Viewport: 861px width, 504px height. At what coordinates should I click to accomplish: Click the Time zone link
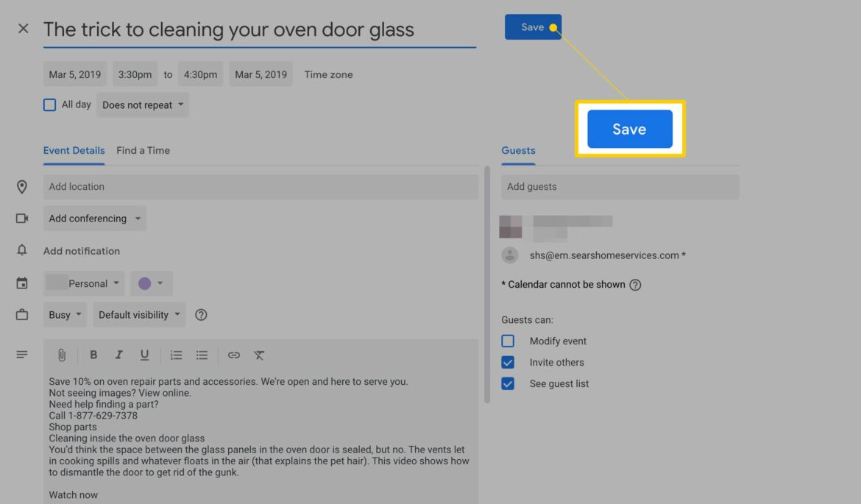click(x=328, y=74)
